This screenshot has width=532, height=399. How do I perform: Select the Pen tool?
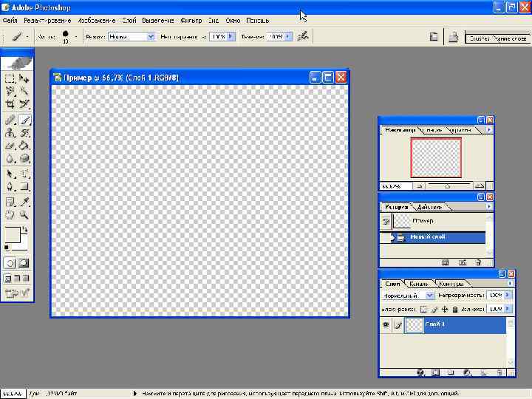click(10, 187)
